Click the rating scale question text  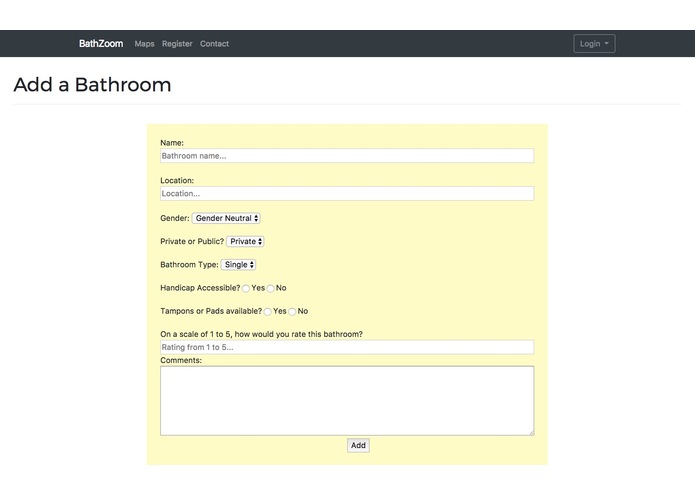point(262,334)
